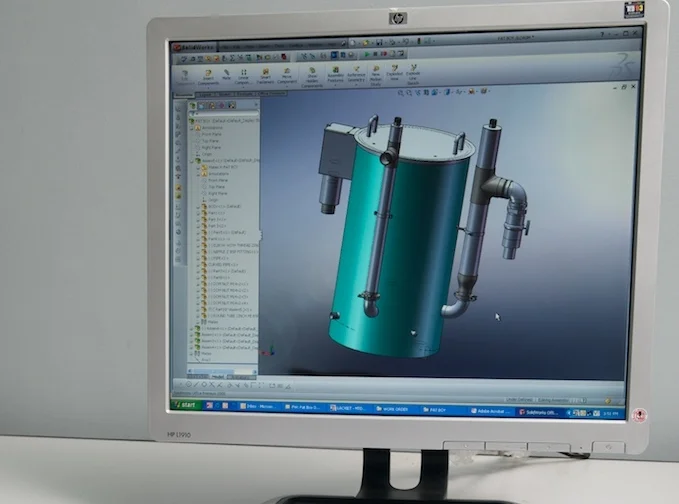Open Assembly Features tool

tap(335, 75)
